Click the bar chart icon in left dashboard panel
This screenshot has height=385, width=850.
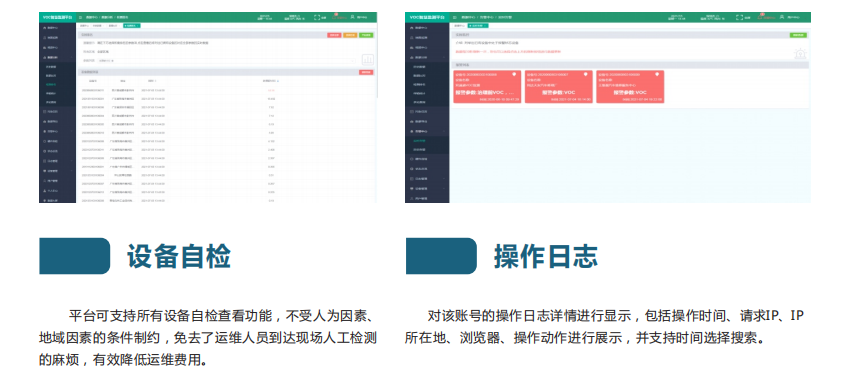368,60
